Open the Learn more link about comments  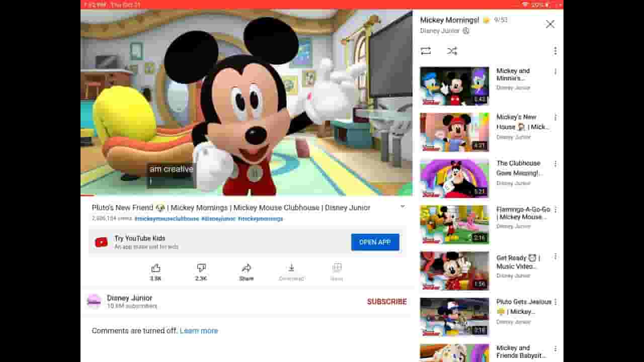point(199,331)
